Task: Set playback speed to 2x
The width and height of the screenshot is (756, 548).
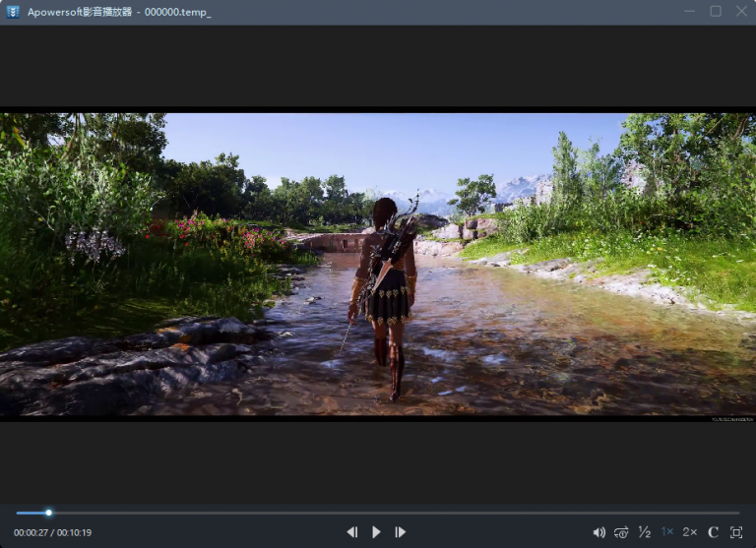Action: click(x=689, y=532)
